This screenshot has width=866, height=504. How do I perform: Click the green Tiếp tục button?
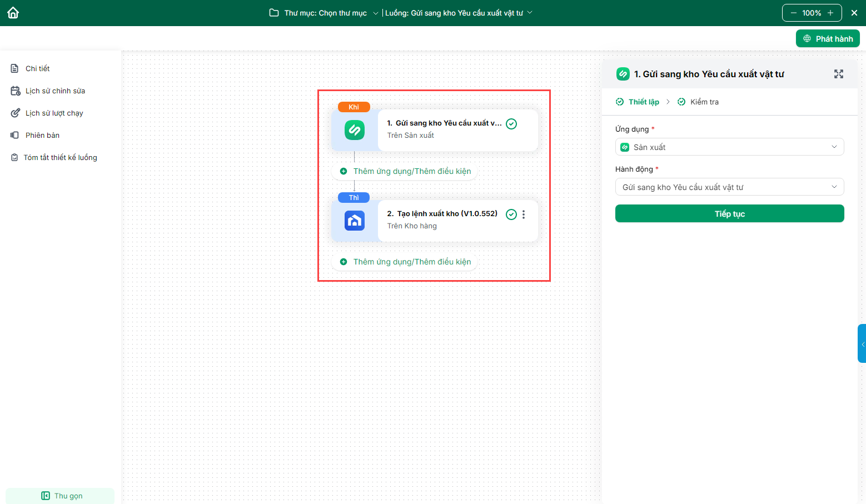tap(729, 213)
